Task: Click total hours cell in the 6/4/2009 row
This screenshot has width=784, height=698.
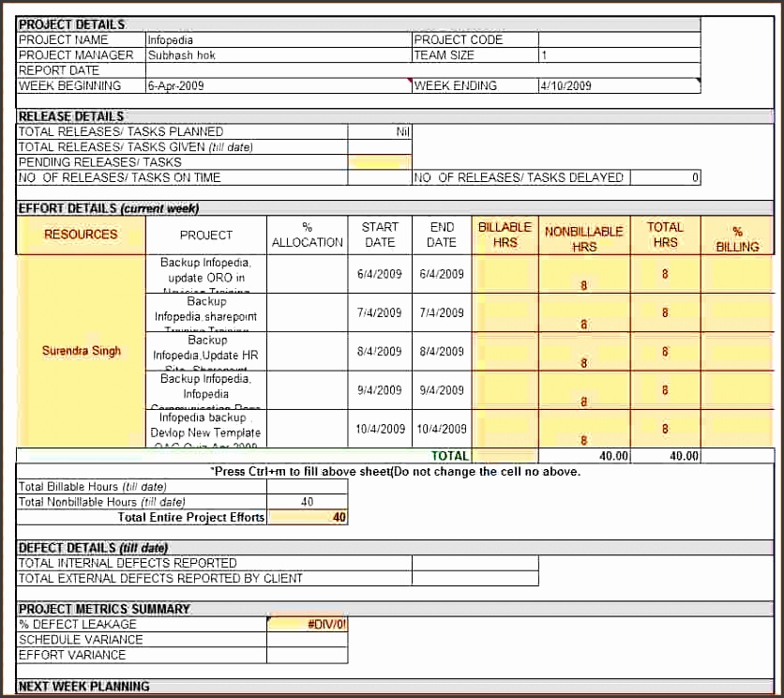Action: click(666, 274)
